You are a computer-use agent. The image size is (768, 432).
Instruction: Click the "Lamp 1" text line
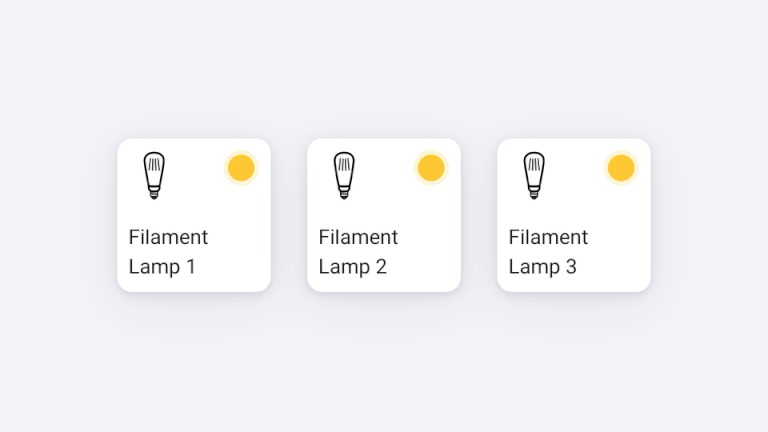(162, 267)
